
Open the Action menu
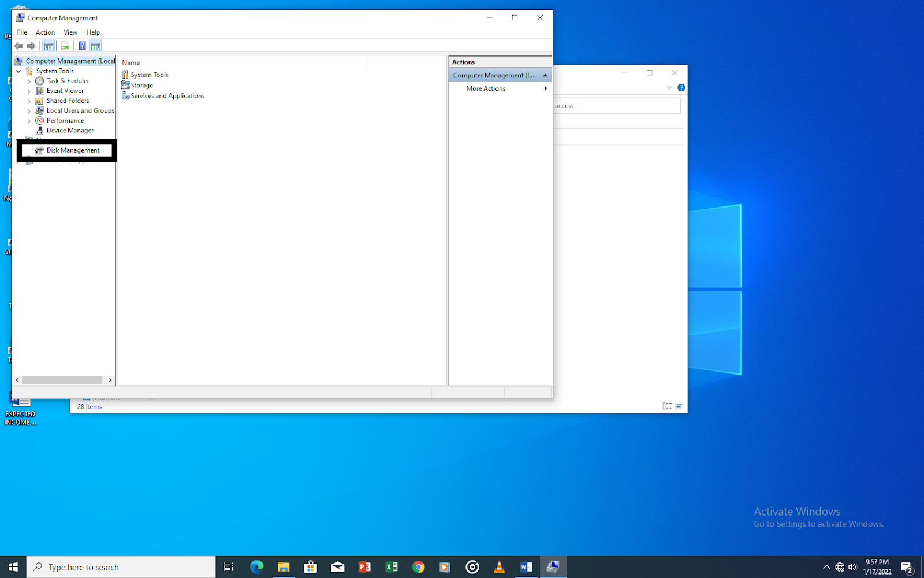tap(45, 32)
